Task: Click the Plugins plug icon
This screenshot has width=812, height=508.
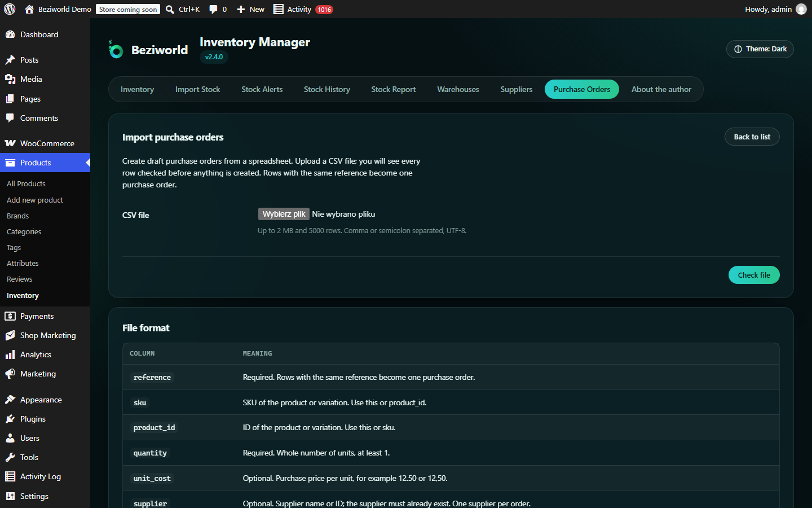Action: pos(10,419)
